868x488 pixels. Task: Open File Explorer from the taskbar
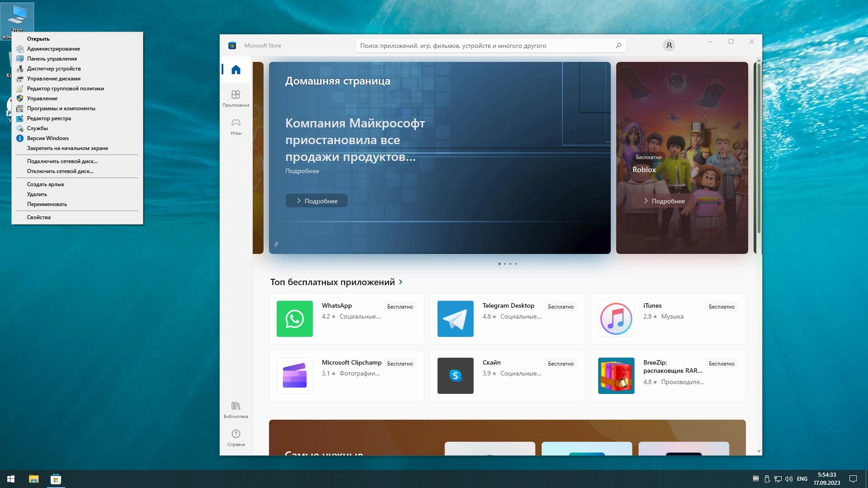[x=33, y=479]
